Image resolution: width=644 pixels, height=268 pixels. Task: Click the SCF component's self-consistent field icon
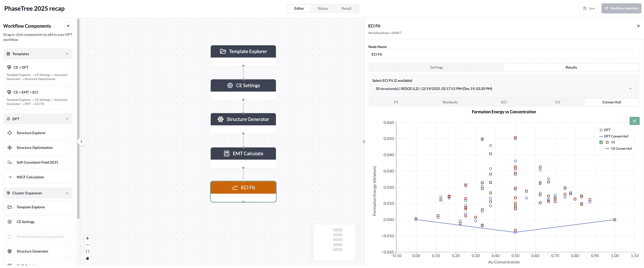pos(10,162)
